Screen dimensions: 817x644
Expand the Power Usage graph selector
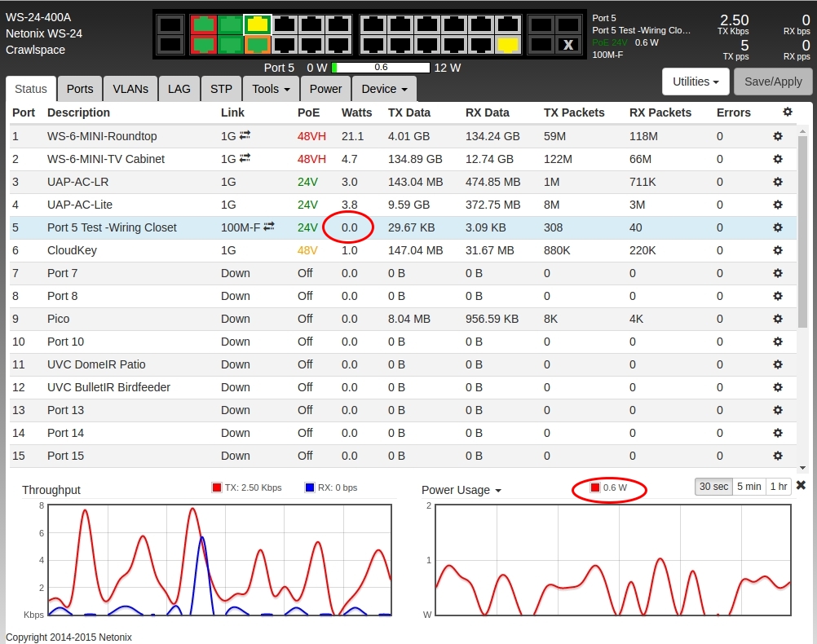[461, 490]
